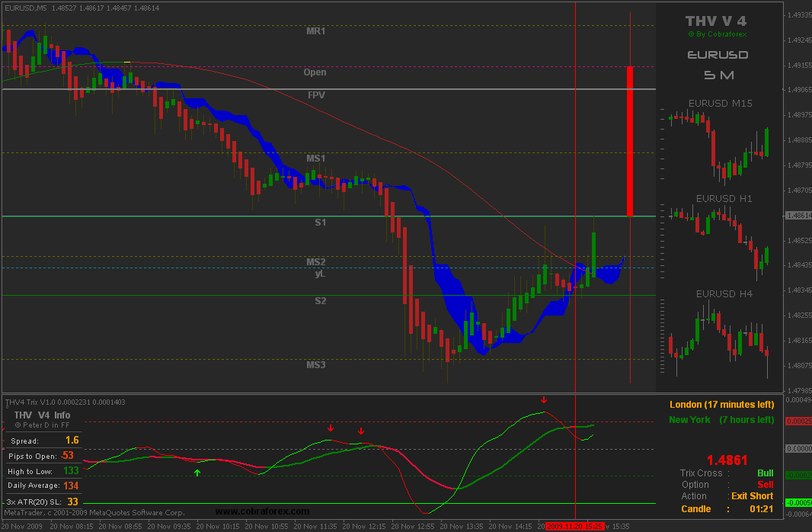Click the Daily Average value 134
The image size is (812, 532).
71,486
